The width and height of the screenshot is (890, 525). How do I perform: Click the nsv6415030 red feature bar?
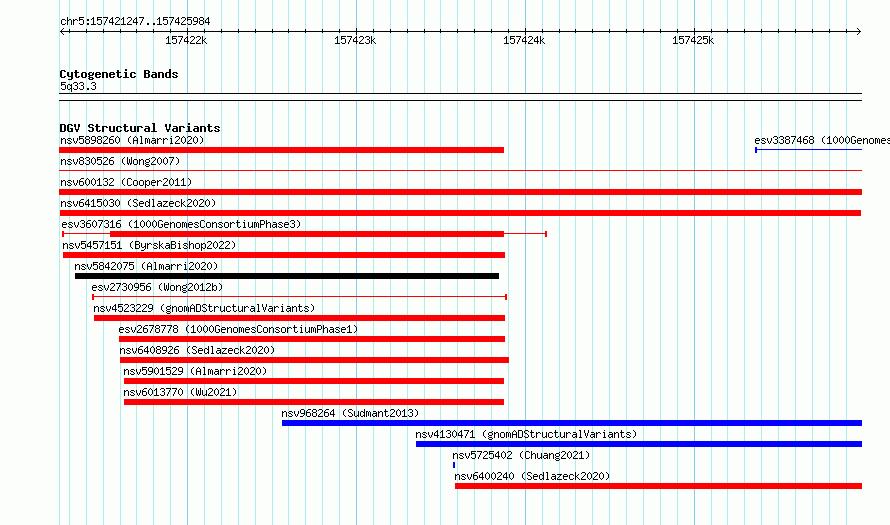point(460,213)
